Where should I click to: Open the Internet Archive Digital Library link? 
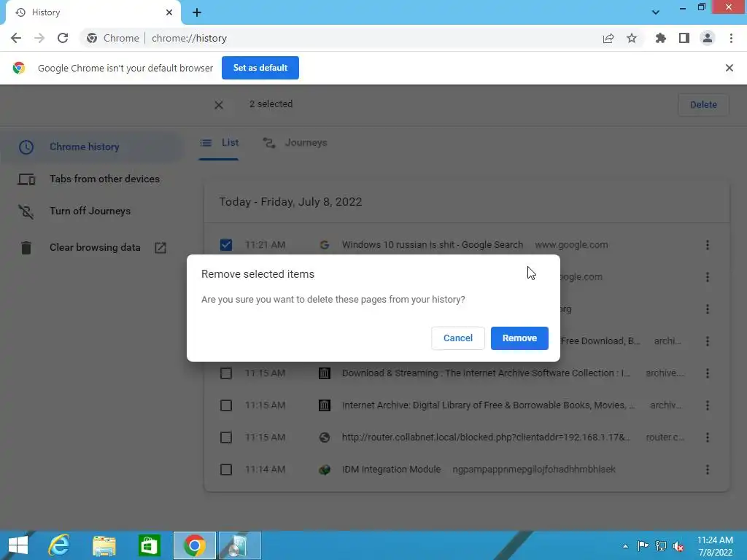tap(488, 405)
